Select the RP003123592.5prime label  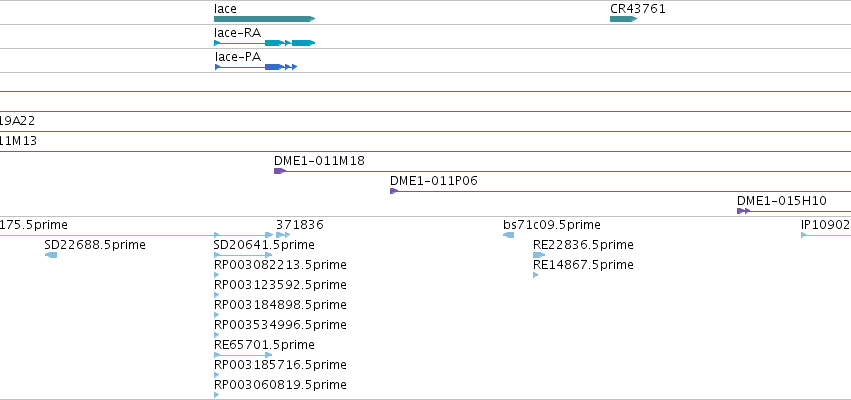pos(280,285)
